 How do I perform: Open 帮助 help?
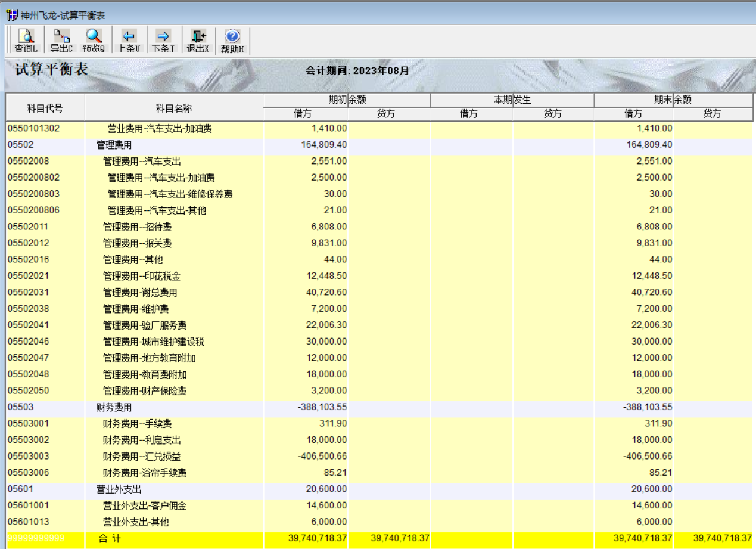(232, 41)
